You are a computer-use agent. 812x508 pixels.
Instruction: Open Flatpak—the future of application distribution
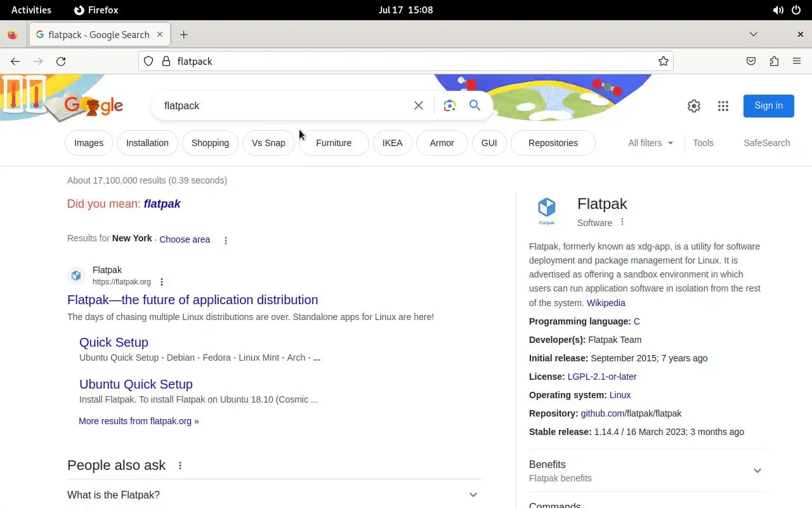click(193, 300)
